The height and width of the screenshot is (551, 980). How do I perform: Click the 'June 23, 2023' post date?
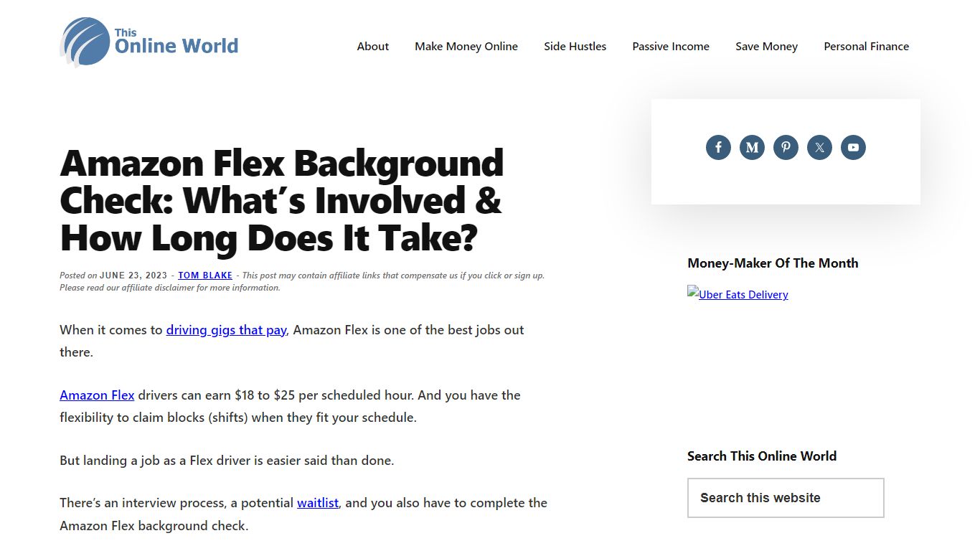pos(133,275)
